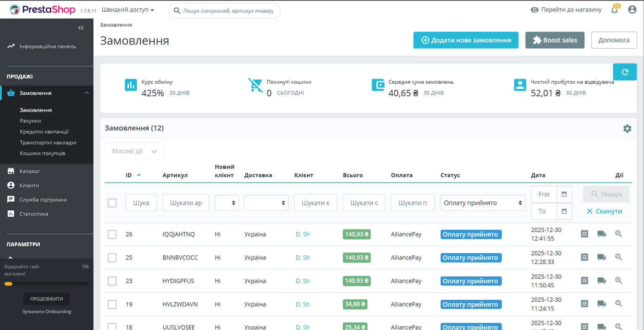Open the Швидкий доступ dropdown
644x330 pixels.
pyautogui.click(x=128, y=10)
